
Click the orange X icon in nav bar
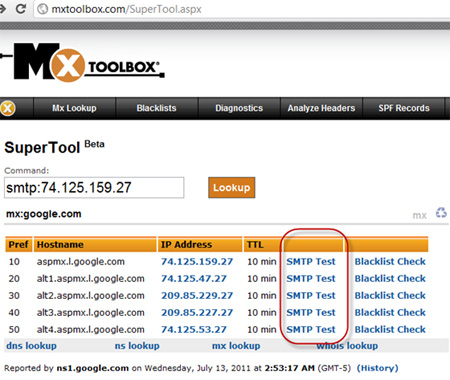(x=8, y=108)
